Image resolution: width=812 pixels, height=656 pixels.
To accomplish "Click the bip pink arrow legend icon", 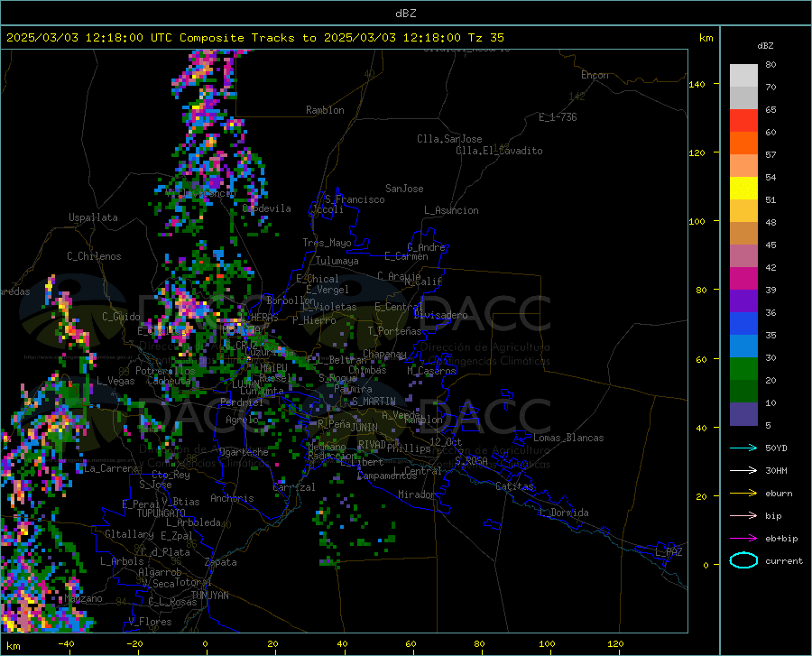I will point(743,516).
